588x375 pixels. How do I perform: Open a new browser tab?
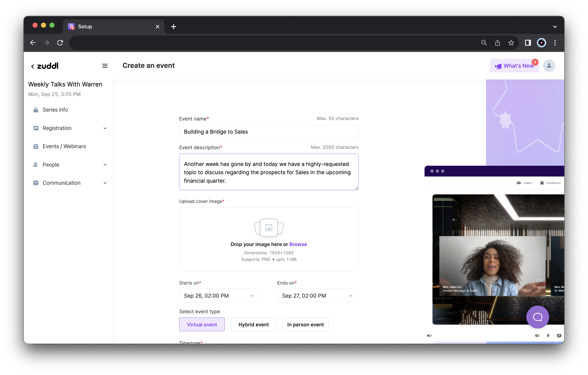(x=173, y=27)
